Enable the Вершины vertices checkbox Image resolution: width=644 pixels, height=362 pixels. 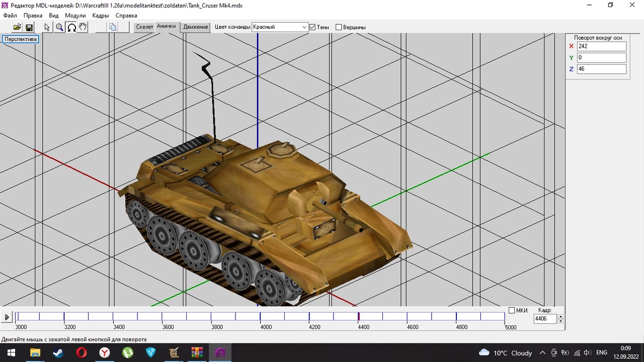[339, 27]
